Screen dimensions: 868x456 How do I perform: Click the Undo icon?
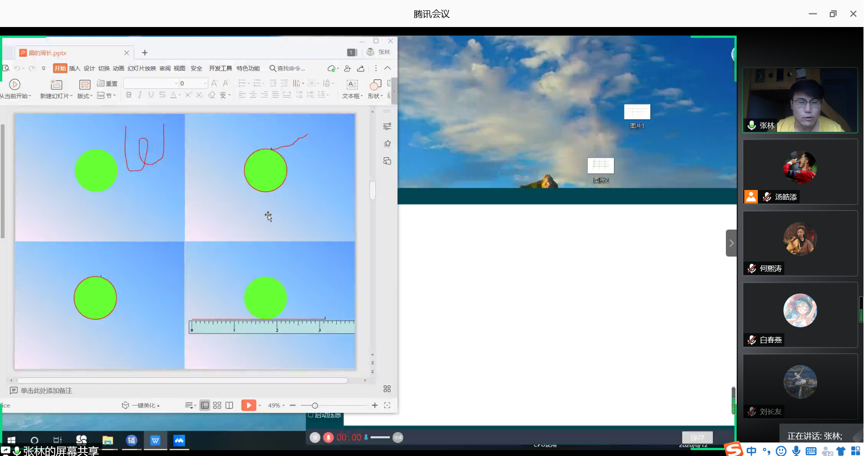pos(17,68)
